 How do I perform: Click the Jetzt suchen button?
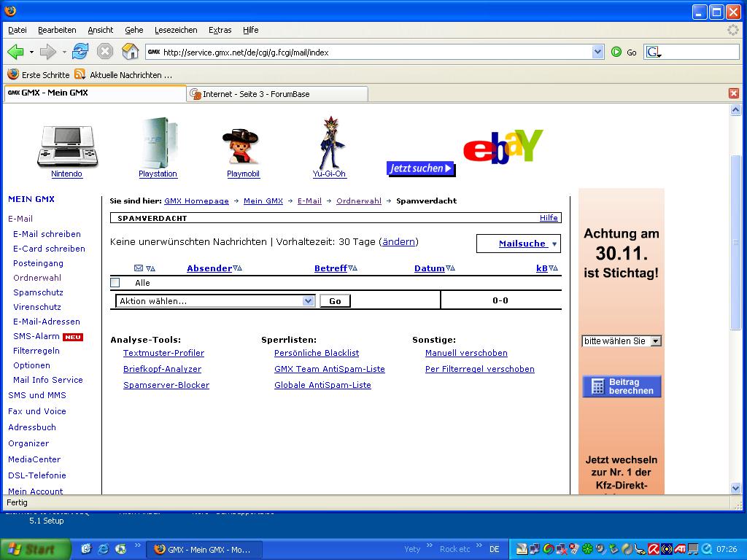pos(421,168)
